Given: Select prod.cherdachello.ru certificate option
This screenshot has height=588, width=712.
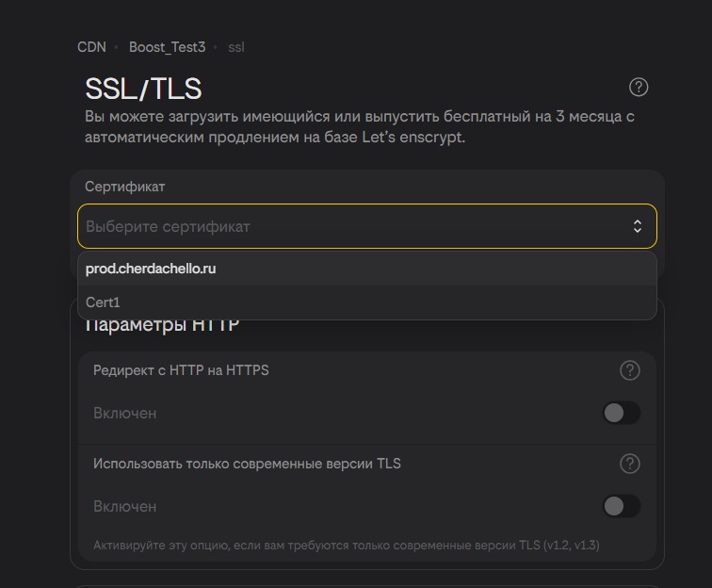Looking at the screenshot, I should (151, 269).
